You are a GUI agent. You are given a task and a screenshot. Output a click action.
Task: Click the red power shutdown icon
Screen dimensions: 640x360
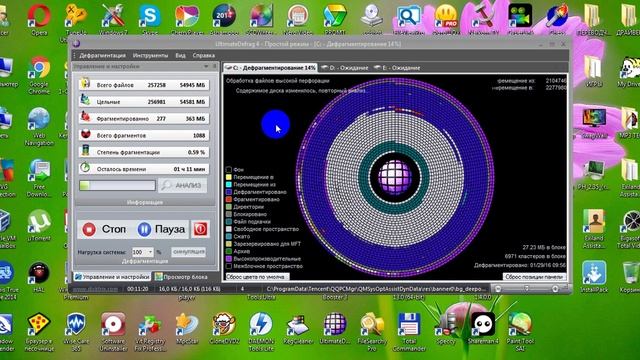point(200,229)
